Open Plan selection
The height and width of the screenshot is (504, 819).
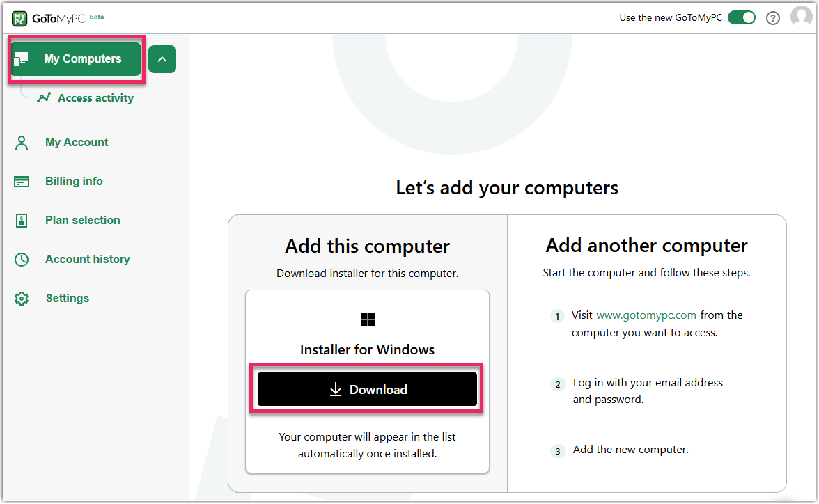pos(82,221)
